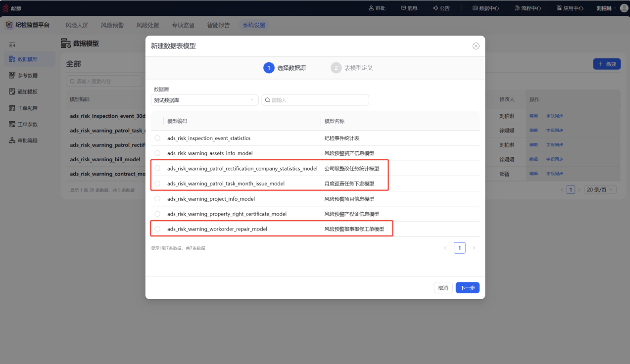
Task: Select radio for ads_risk_warning_workorder_repair_model
Action: (157, 229)
